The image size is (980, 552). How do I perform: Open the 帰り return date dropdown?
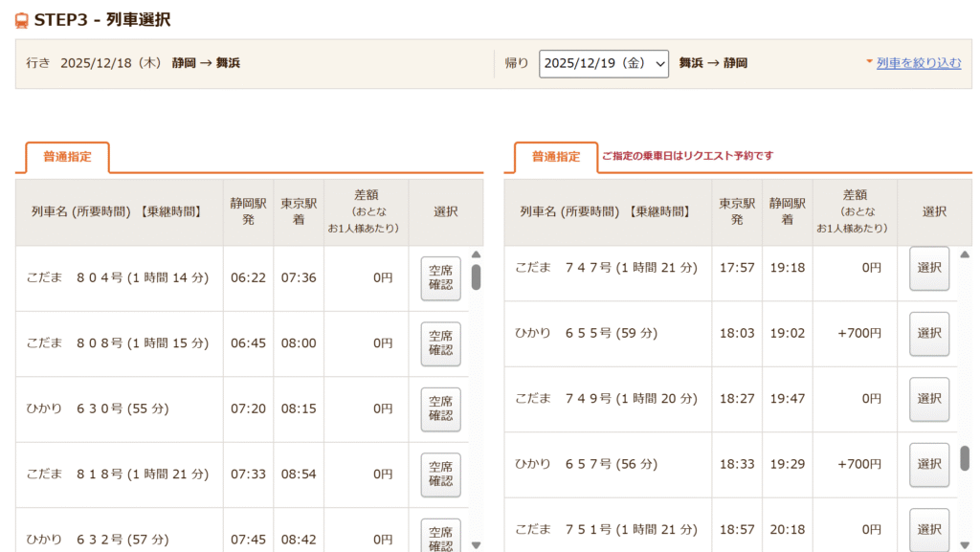pos(603,64)
